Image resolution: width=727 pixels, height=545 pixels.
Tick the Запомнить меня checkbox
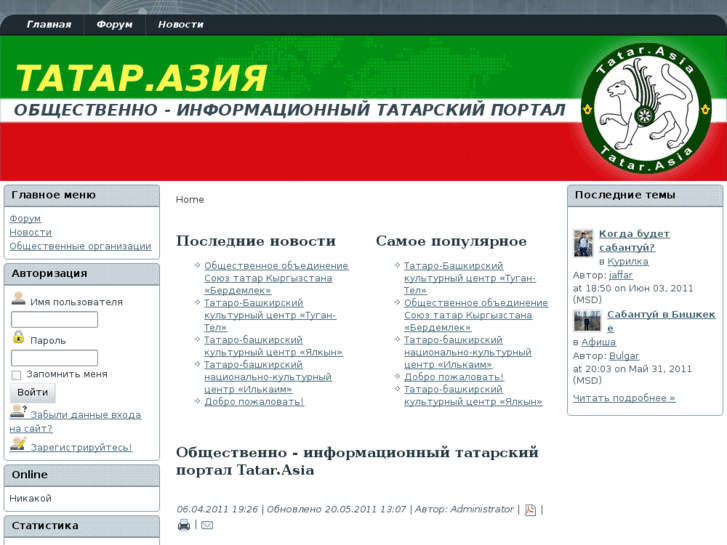16,375
